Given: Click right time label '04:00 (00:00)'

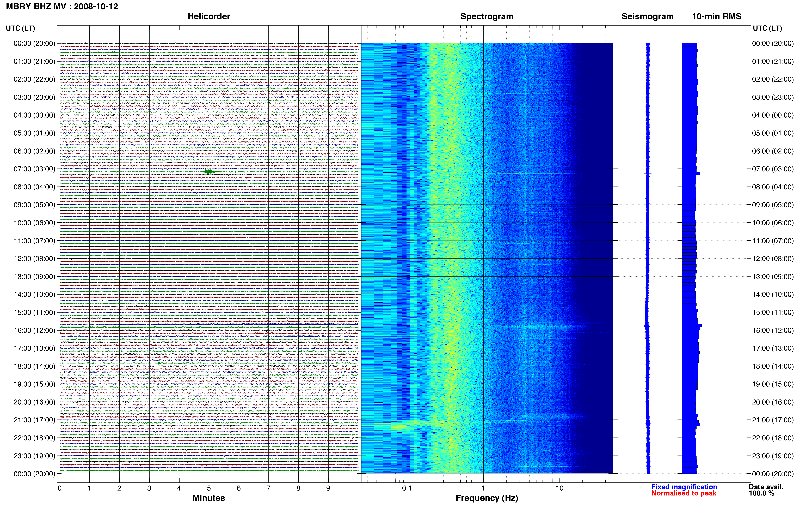Looking at the screenshot, I should tap(773, 115).
